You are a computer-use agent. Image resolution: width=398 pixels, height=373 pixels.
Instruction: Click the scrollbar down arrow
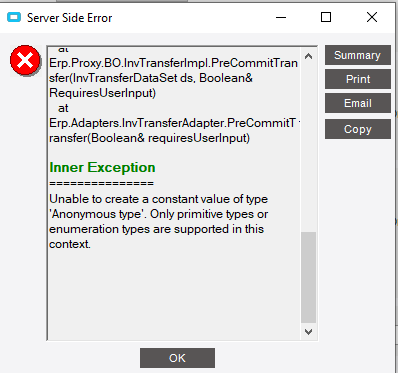(308, 332)
